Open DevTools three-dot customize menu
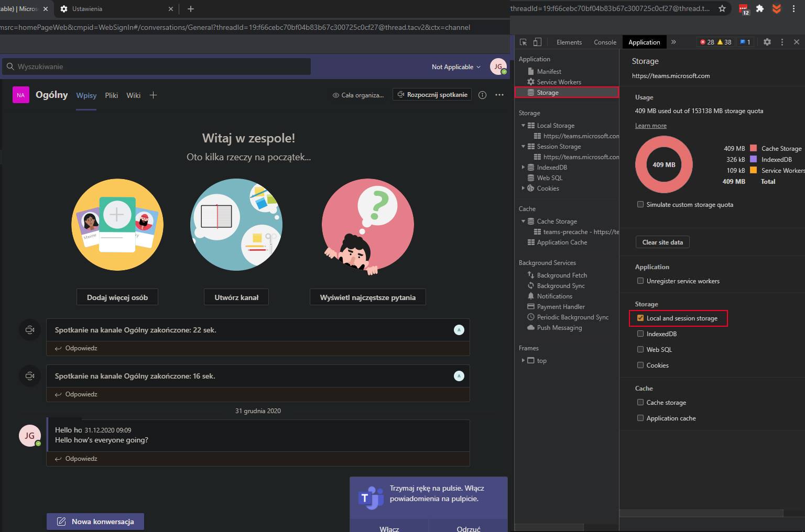This screenshot has height=532, width=805. pos(782,42)
